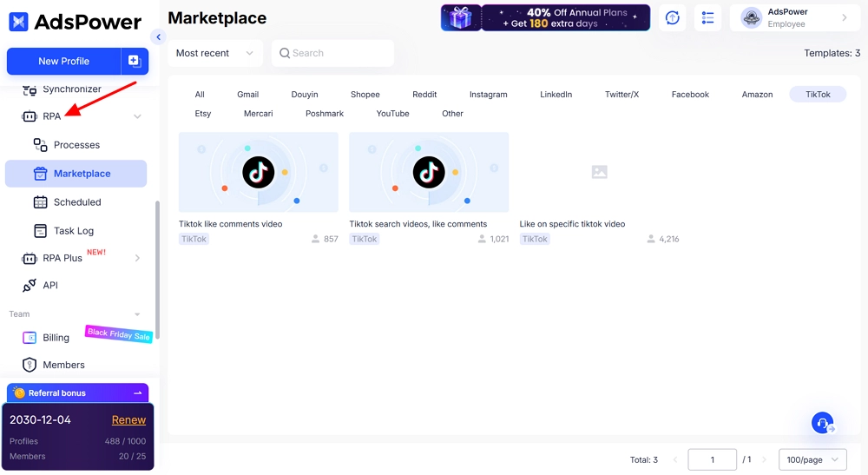
Task: Click the update refresh icon in header
Action: 672,17
